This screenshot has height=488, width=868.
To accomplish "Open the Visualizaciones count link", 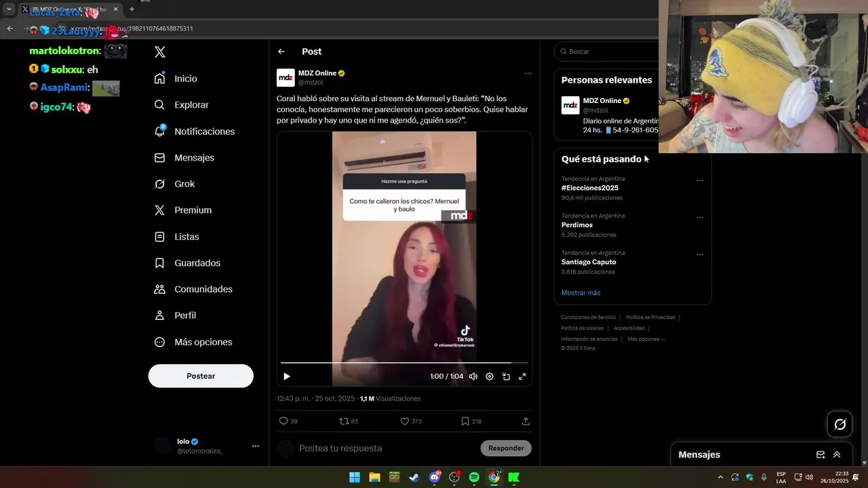I will (390, 399).
